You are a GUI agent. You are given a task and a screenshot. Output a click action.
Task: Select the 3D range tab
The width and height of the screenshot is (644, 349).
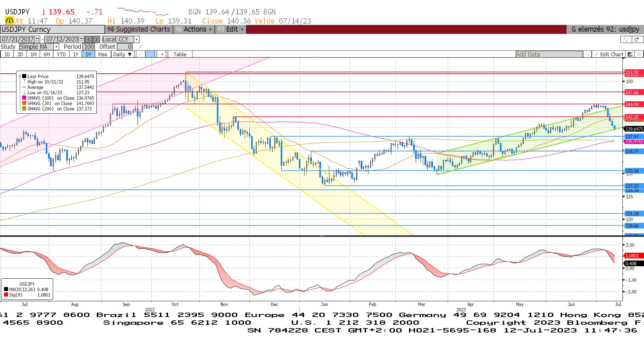(x=20, y=54)
